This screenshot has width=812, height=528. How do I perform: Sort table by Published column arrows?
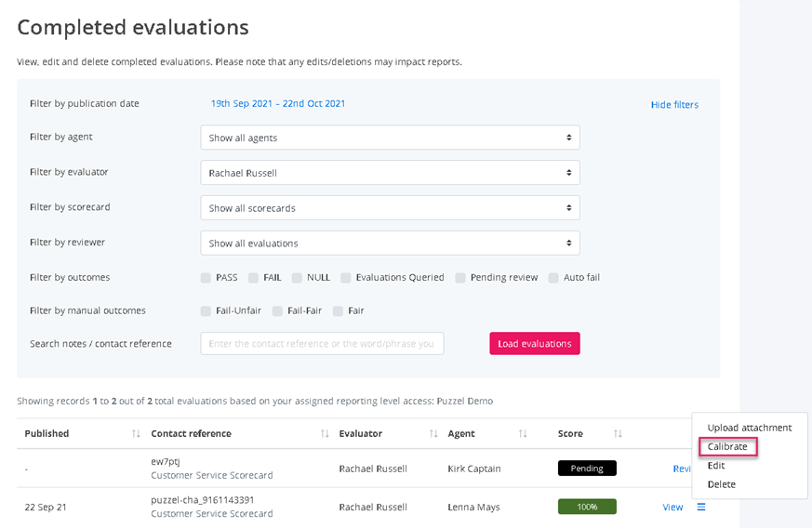pos(136,434)
